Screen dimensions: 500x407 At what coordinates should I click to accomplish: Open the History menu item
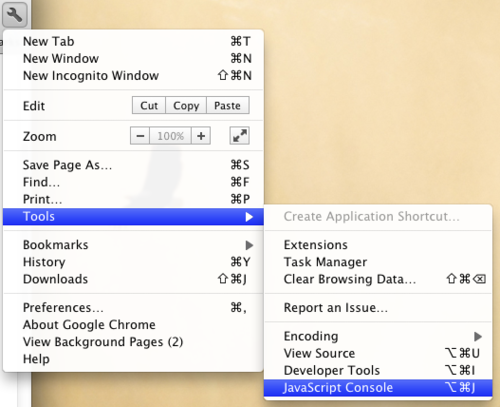133,262
